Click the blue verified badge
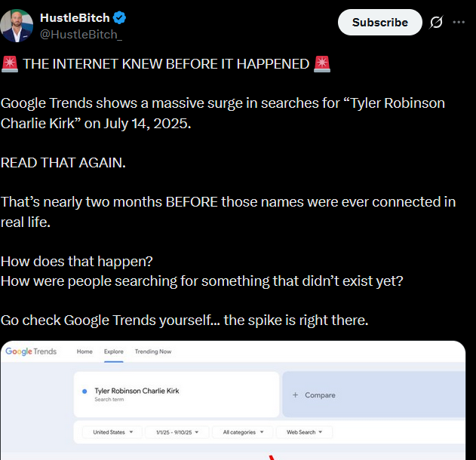Image resolution: width=476 pixels, height=460 pixels. click(x=119, y=19)
